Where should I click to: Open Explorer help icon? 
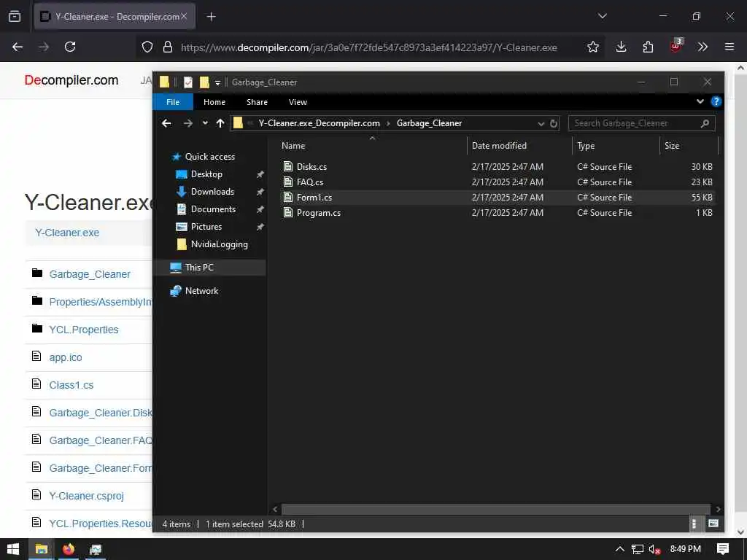(716, 101)
